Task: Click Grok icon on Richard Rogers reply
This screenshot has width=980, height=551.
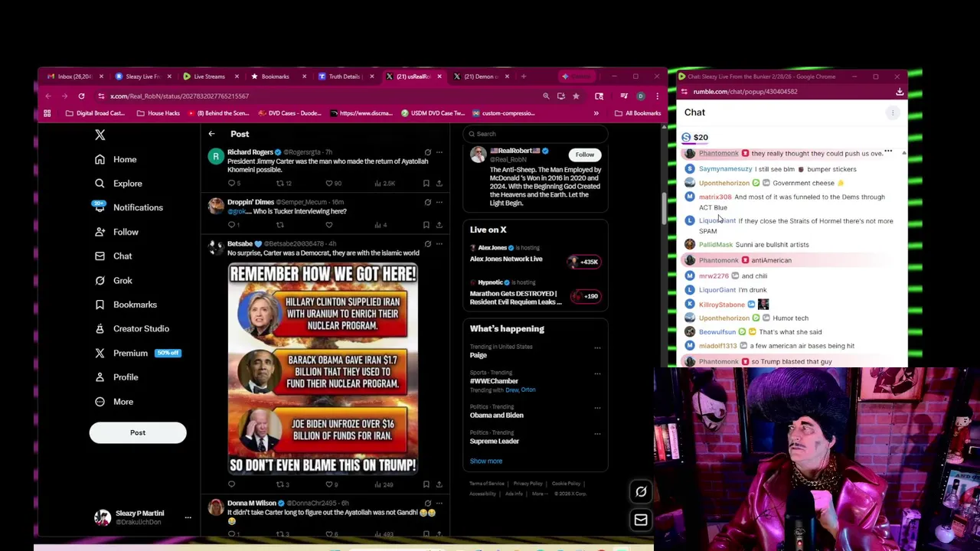Action: (x=427, y=152)
